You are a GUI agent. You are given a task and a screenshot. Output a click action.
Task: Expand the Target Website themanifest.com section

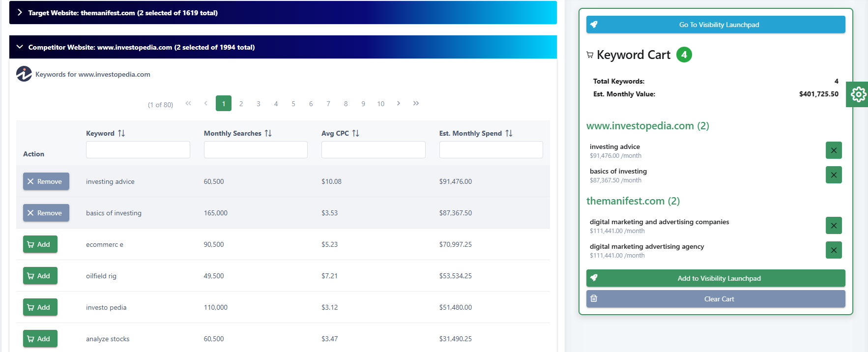point(283,13)
